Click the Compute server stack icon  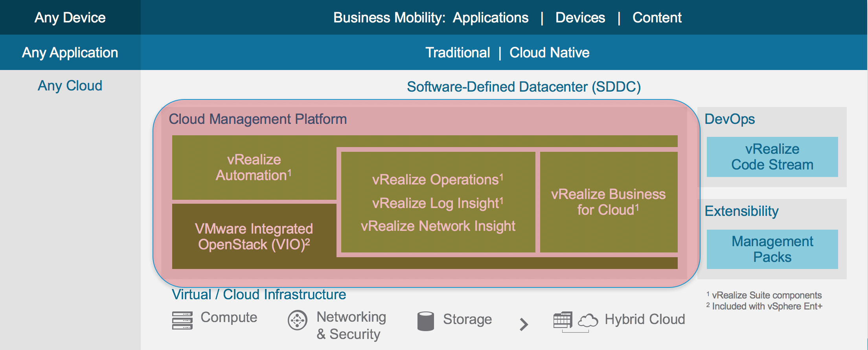point(182,320)
